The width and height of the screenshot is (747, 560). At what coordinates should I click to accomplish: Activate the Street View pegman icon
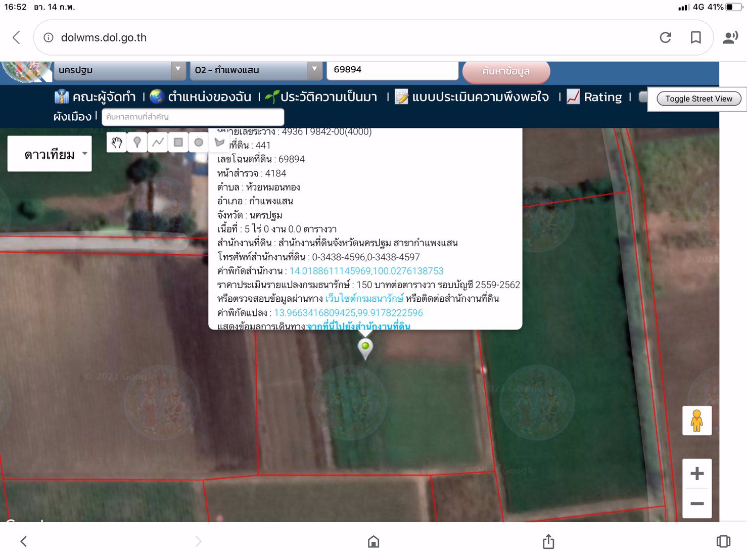point(696,421)
